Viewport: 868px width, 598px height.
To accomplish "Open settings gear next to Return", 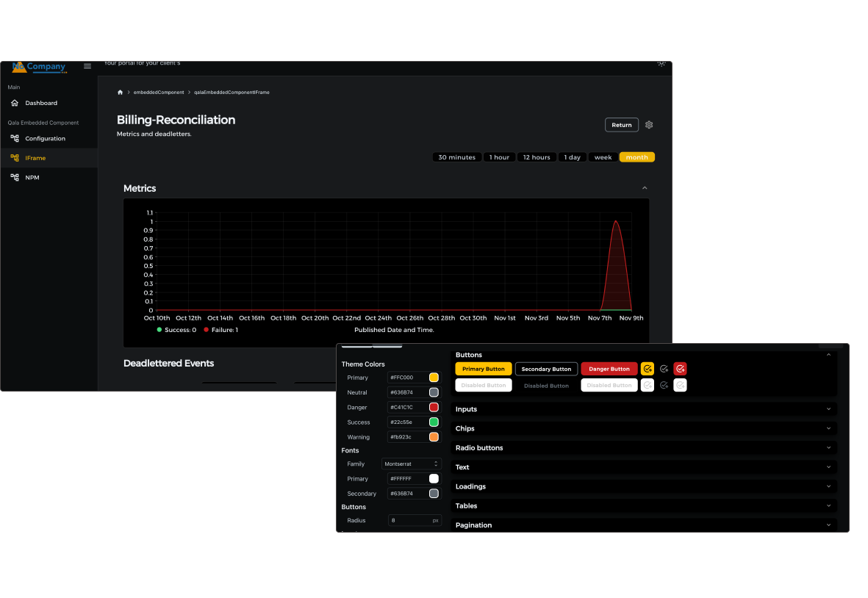I will [x=649, y=125].
